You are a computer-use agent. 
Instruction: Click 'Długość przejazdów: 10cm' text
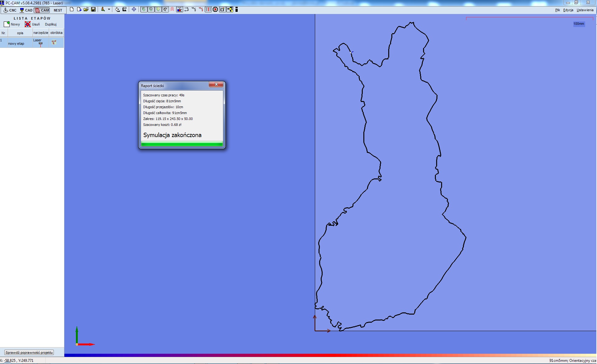click(x=163, y=107)
